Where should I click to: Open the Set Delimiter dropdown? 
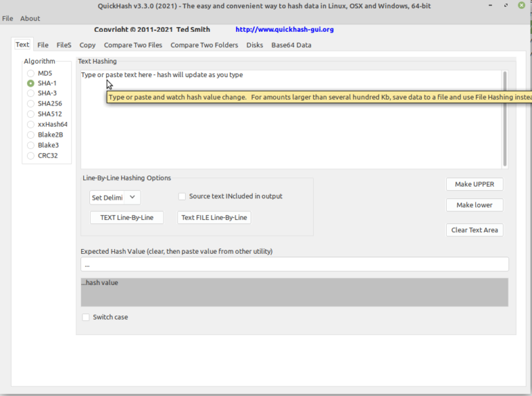click(115, 198)
